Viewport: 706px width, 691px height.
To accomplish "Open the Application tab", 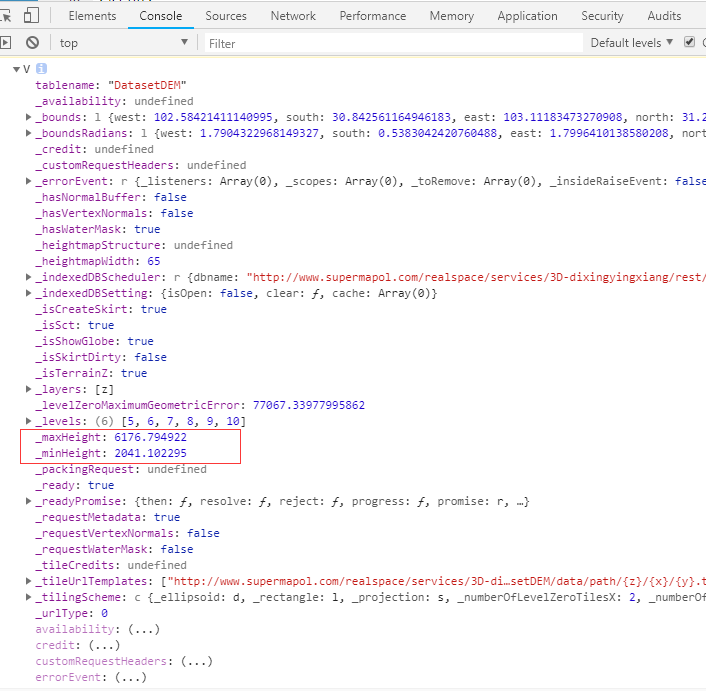I will (527, 16).
